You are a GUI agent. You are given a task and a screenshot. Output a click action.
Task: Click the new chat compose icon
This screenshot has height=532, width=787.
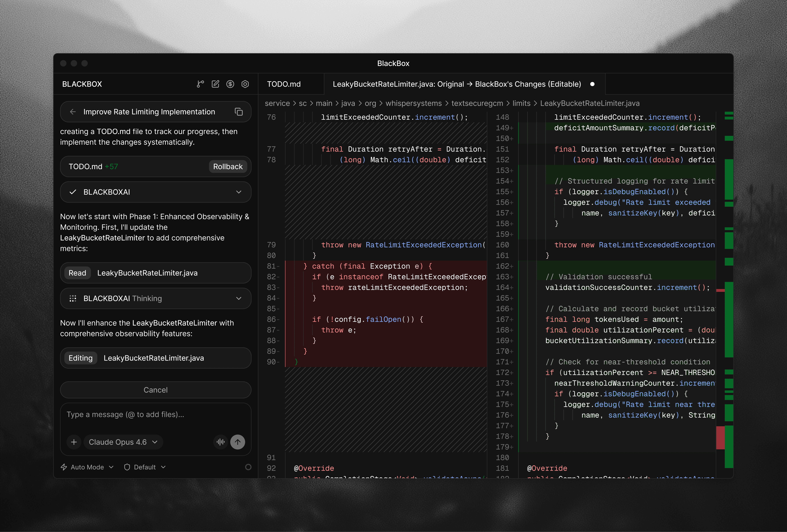pyautogui.click(x=215, y=84)
